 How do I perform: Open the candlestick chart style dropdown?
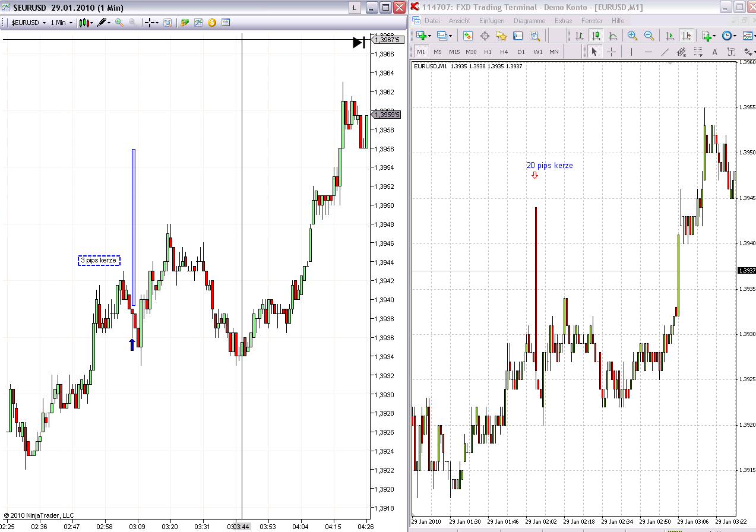(86, 22)
